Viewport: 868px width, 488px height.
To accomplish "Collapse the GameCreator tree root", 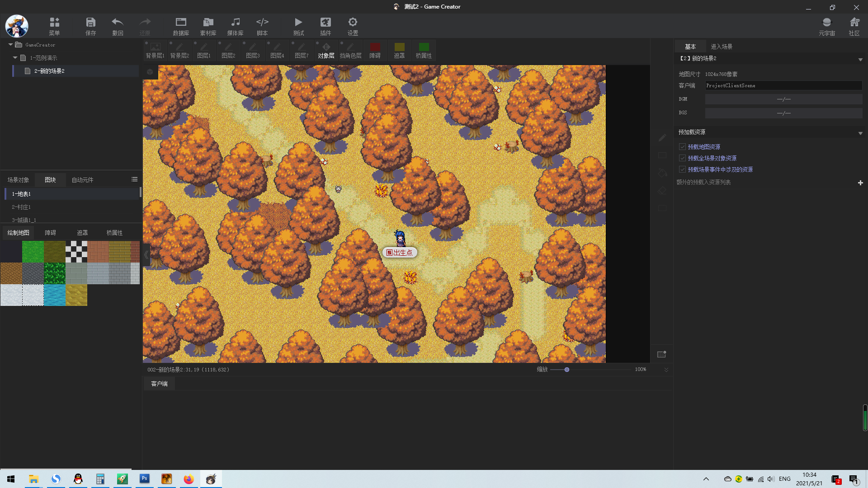I will pos(10,45).
